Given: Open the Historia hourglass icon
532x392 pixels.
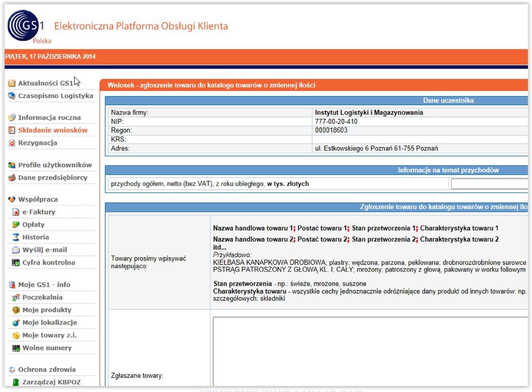Looking at the screenshot, I should pyautogui.click(x=16, y=237).
